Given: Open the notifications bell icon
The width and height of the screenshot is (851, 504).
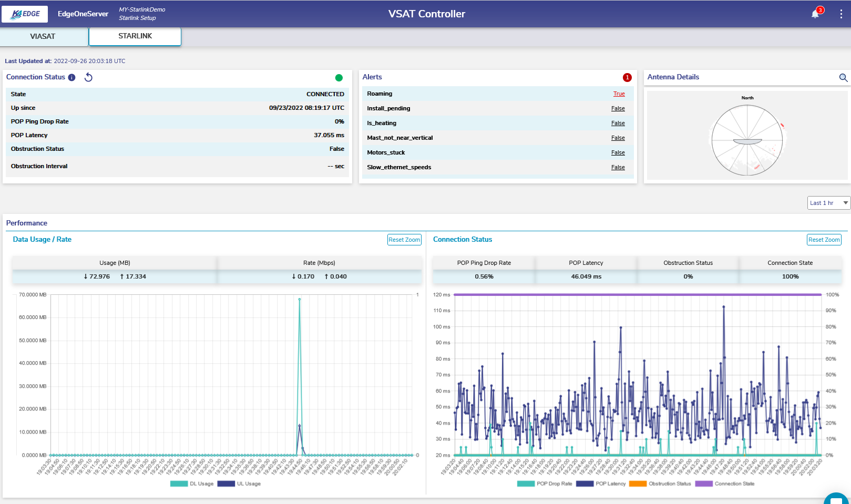Looking at the screenshot, I should pos(815,14).
